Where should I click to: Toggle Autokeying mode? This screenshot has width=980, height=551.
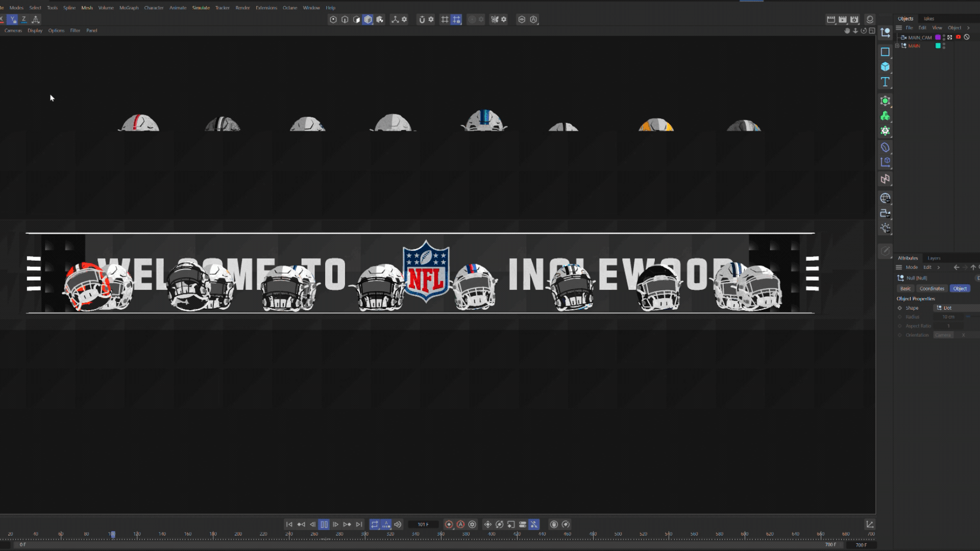tap(460, 524)
